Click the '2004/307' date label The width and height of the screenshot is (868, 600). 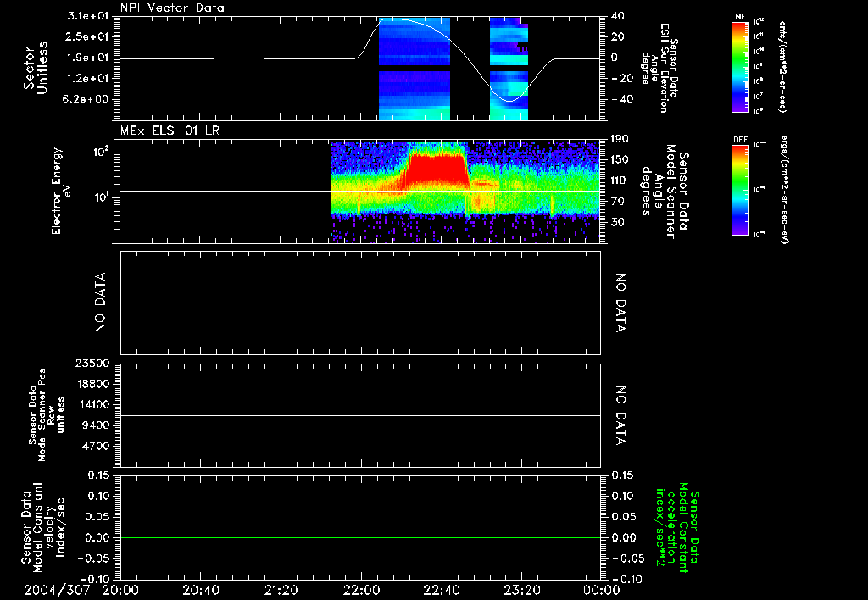(57, 590)
